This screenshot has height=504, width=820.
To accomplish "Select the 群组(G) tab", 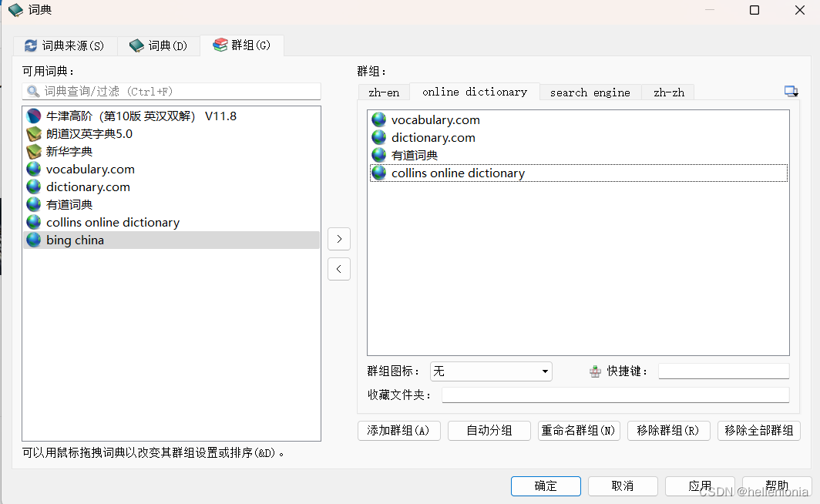I will 242,45.
